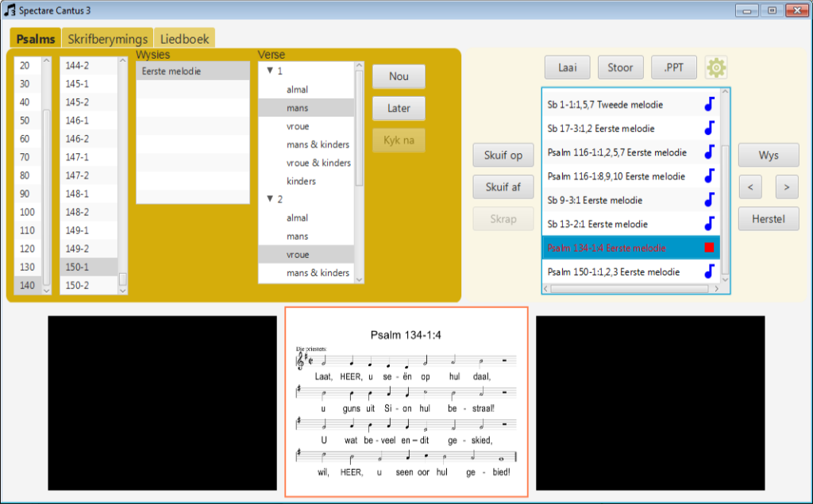Viewport: 813px width, 504px height.
Task: Click music note beside Sb 1-1:1,5,7 Tweede melodie
Action: (x=710, y=105)
